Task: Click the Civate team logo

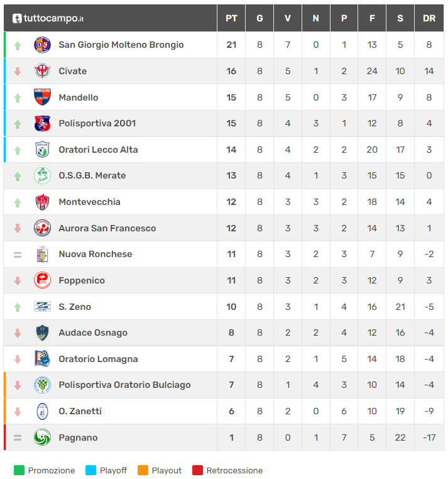Action: [42, 71]
